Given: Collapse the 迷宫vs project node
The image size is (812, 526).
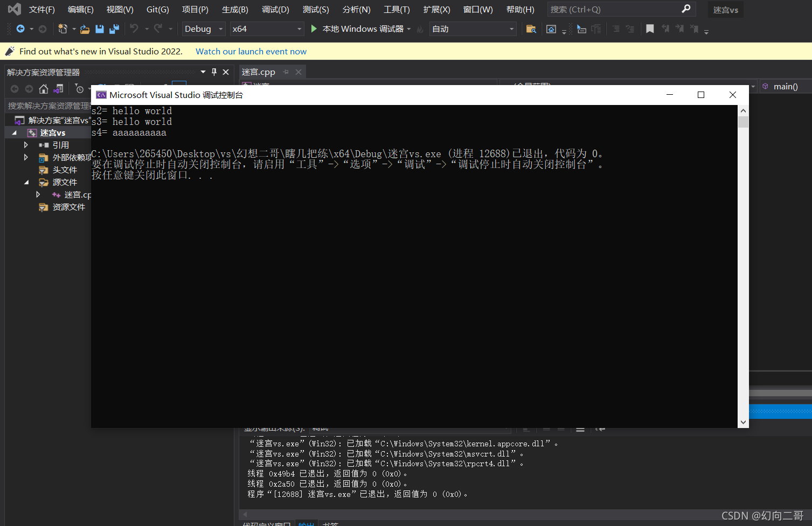Looking at the screenshot, I should click(15, 132).
